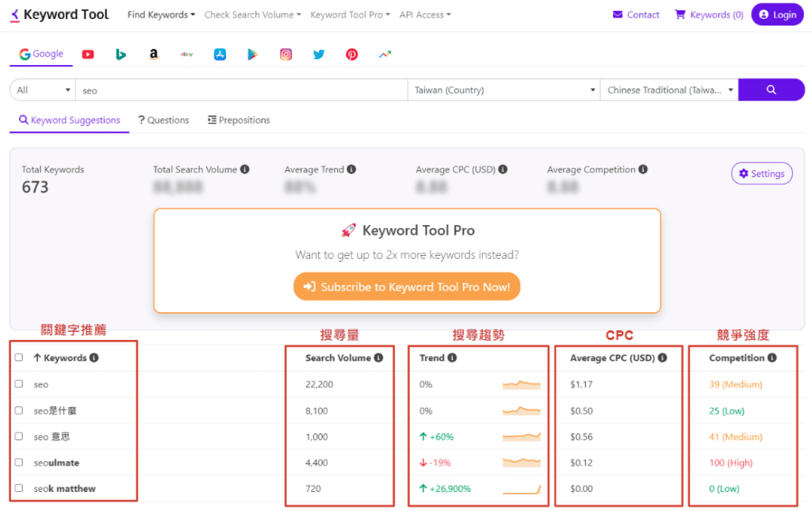This screenshot has height=511, width=812.
Task: Tick the select-all Keywords checkbox
Action: pos(19,357)
